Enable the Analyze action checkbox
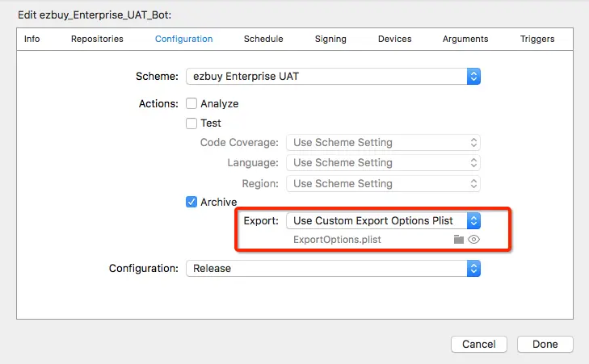The height and width of the screenshot is (364, 589). pyautogui.click(x=191, y=103)
